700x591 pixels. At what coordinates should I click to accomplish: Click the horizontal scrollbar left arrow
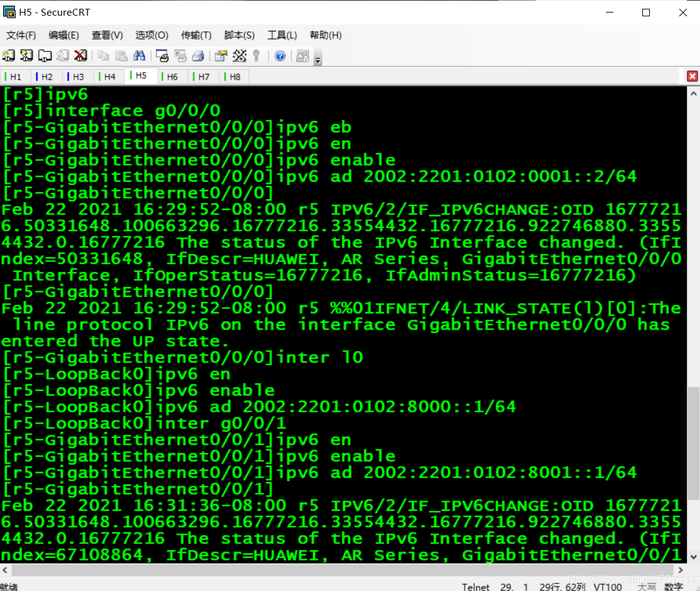pyautogui.click(x=5, y=570)
